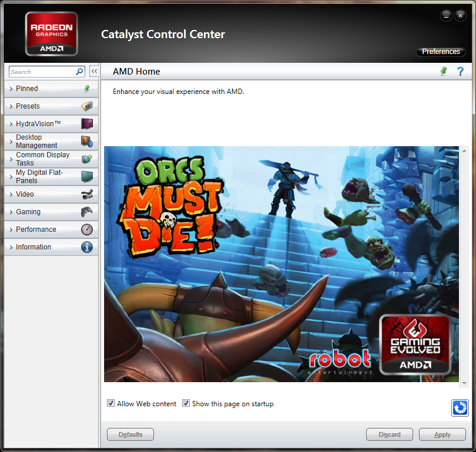The image size is (476, 452).
Task: Click the AMD Home page title
Action: (x=136, y=72)
